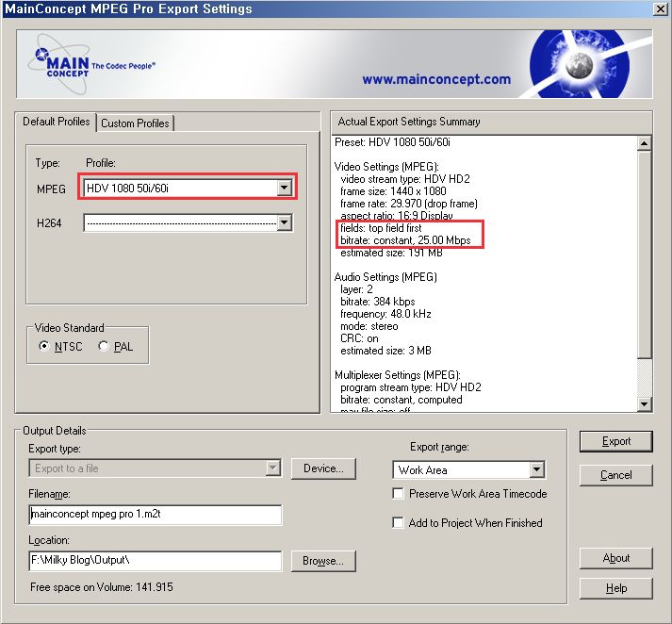This screenshot has height=624, width=672.
Task: Check Add to Project When Finished
Action: pyautogui.click(x=398, y=523)
